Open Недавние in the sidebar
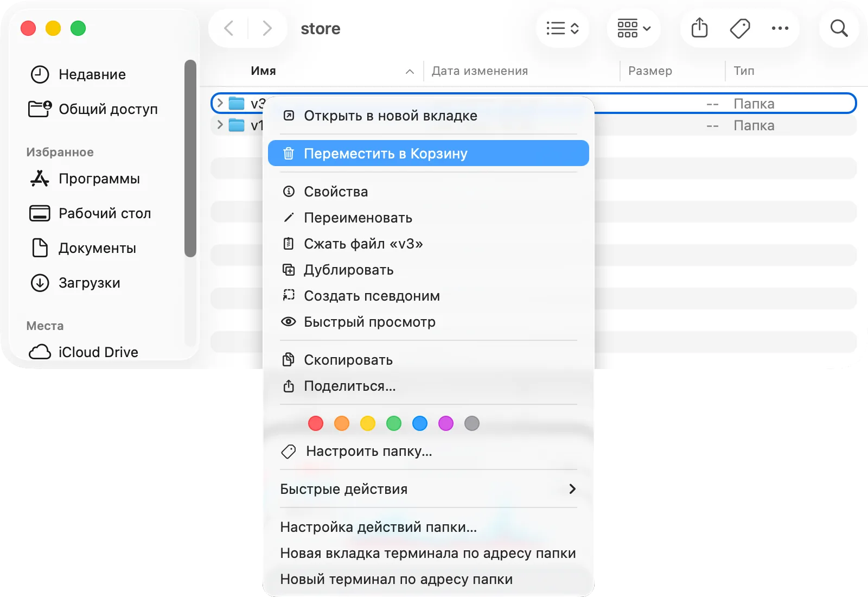 (79, 74)
